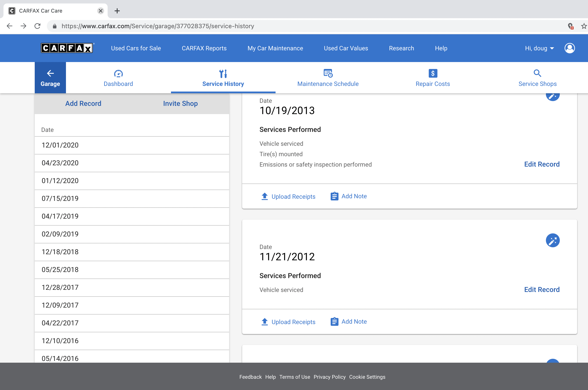This screenshot has width=588, height=390.
Task: Click the magic wand icon on 11/21/2012 record
Action: 553,240
